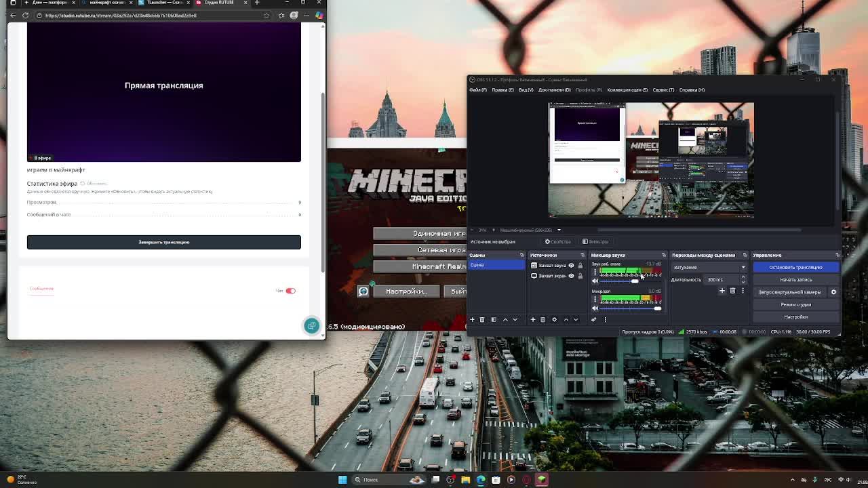868x488 pixels.
Task: Adjust desktop audio volume slider
Action: pyautogui.click(x=630, y=281)
